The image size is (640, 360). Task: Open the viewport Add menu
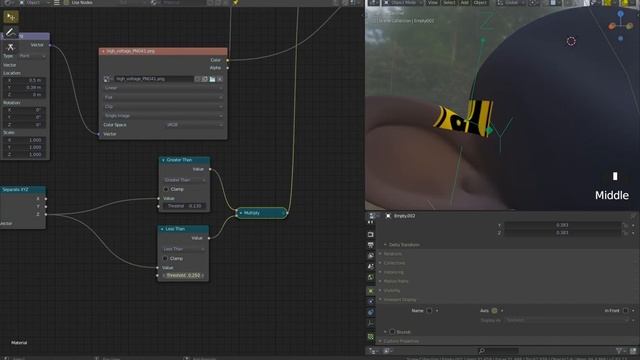tap(464, 2)
